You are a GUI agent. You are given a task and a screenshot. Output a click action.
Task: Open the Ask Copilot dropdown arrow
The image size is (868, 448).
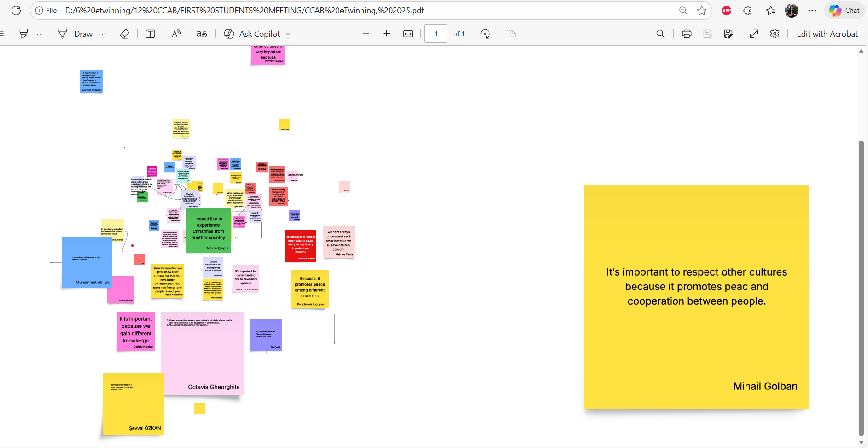point(288,34)
